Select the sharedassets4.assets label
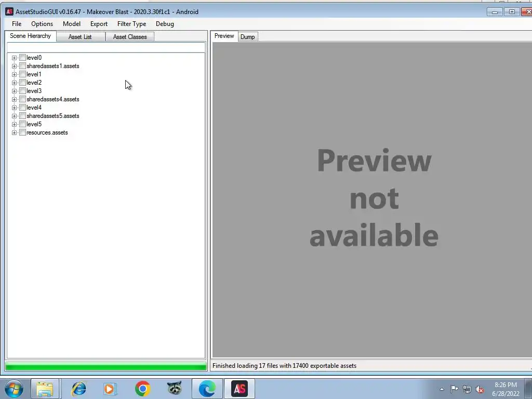This screenshot has height=399, width=532. (x=53, y=99)
